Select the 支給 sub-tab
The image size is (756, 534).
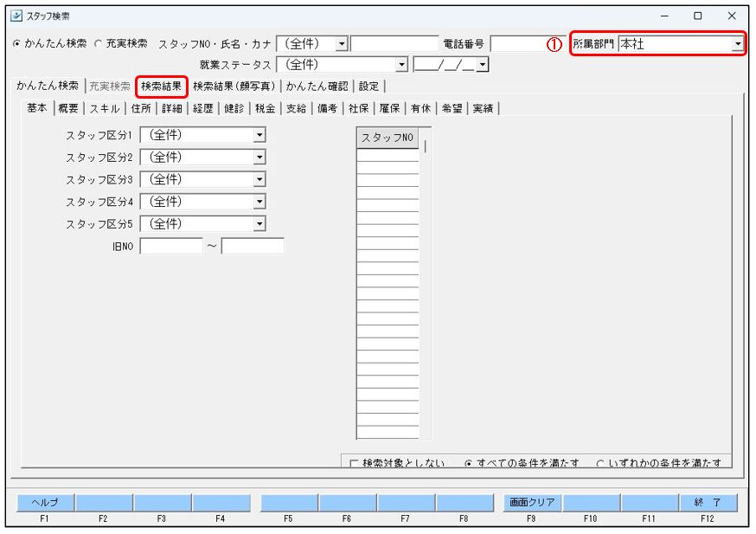tap(296, 108)
